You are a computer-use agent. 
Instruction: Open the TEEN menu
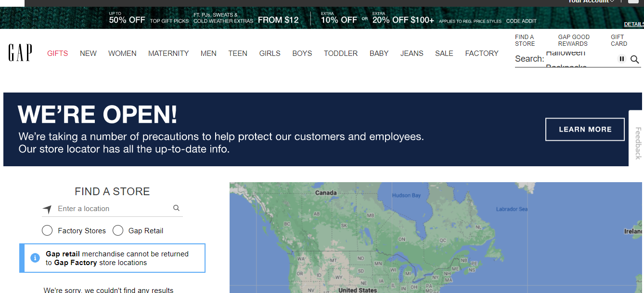tap(238, 53)
